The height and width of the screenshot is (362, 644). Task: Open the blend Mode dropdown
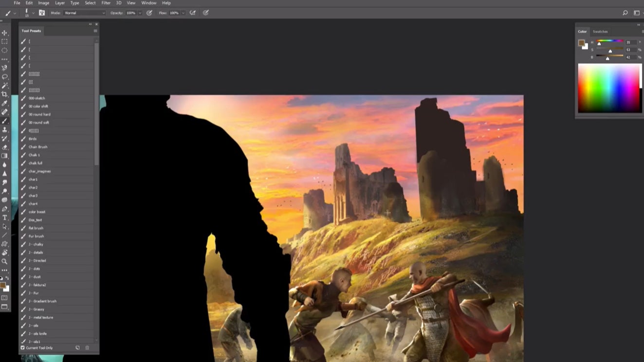pyautogui.click(x=83, y=13)
